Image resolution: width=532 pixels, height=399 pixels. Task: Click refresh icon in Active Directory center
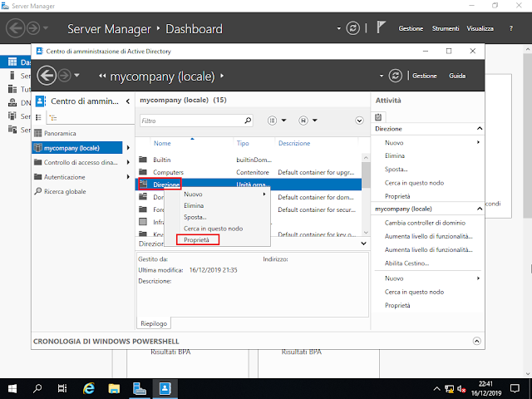(396, 76)
